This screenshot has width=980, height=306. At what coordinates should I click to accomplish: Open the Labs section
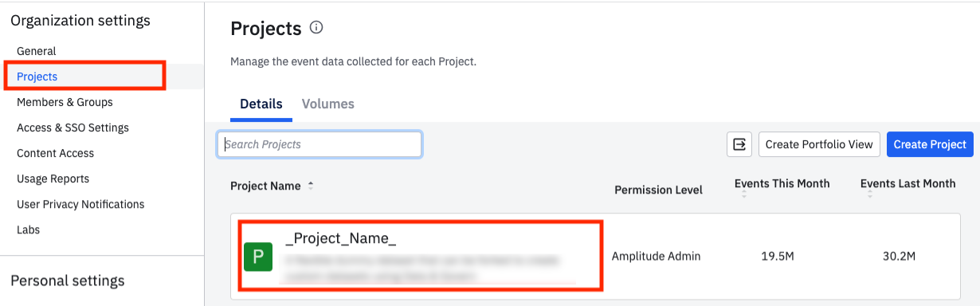[x=28, y=229]
